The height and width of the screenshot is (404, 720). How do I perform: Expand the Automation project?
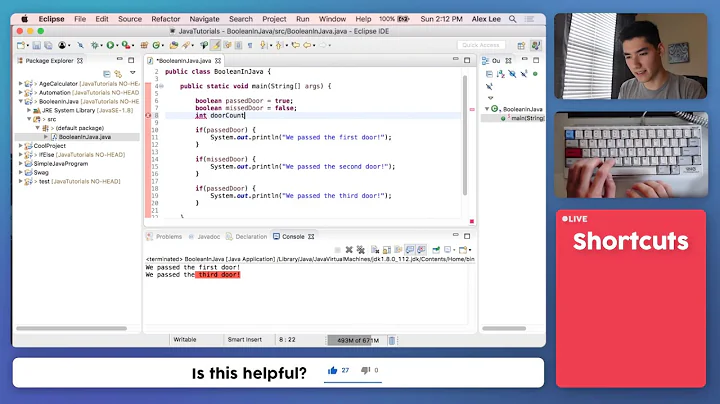21,92
